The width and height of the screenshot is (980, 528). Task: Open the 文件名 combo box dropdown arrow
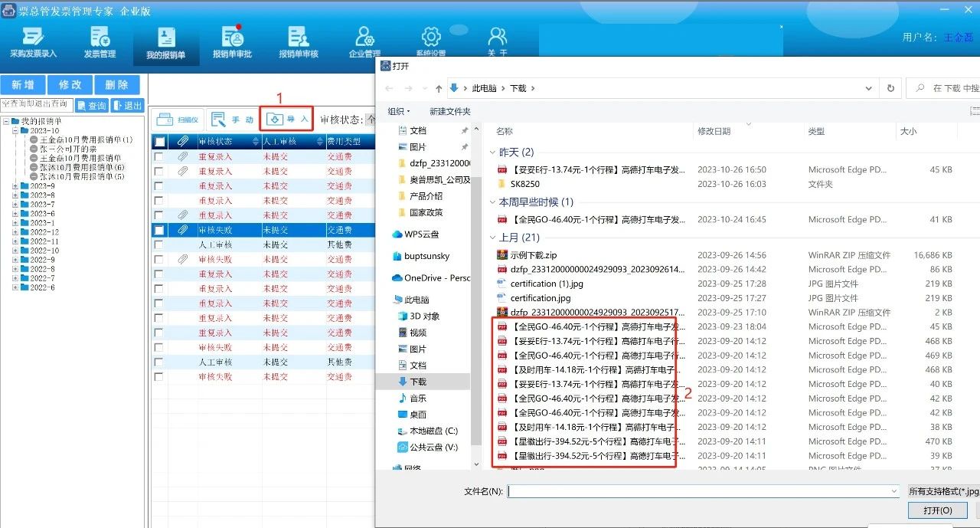click(893, 491)
